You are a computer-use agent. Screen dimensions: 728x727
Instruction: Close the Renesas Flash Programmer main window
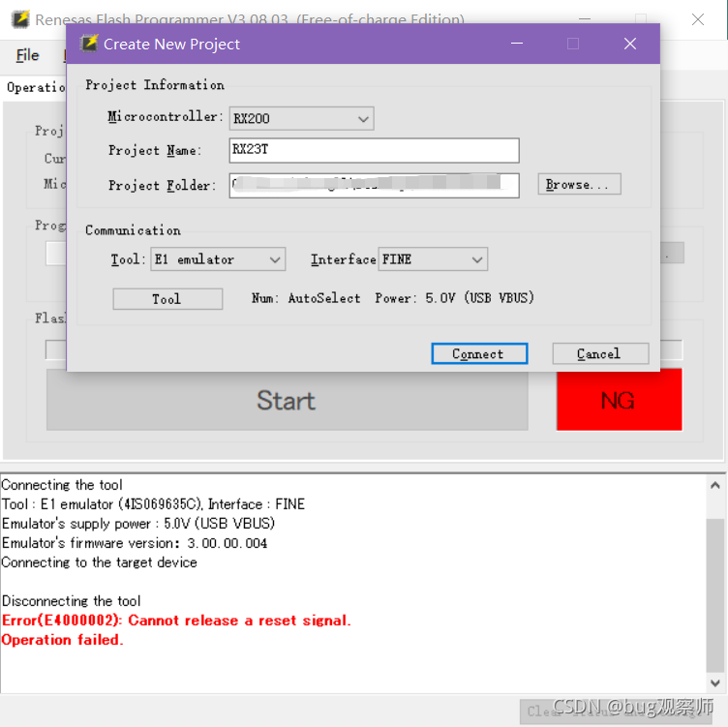point(697,19)
